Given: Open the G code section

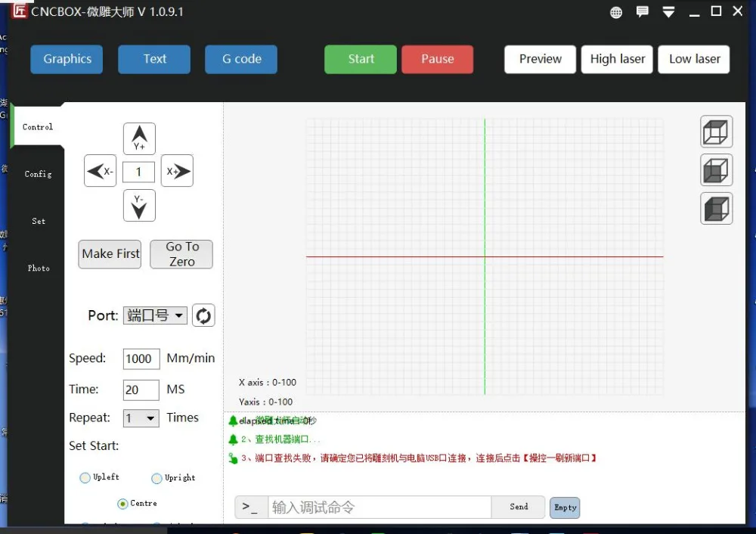Looking at the screenshot, I should pyautogui.click(x=241, y=59).
